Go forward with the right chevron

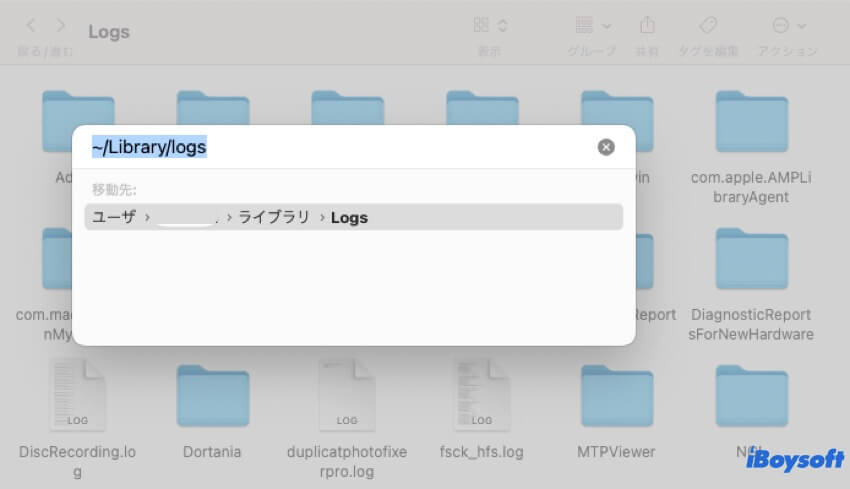(61, 25)
